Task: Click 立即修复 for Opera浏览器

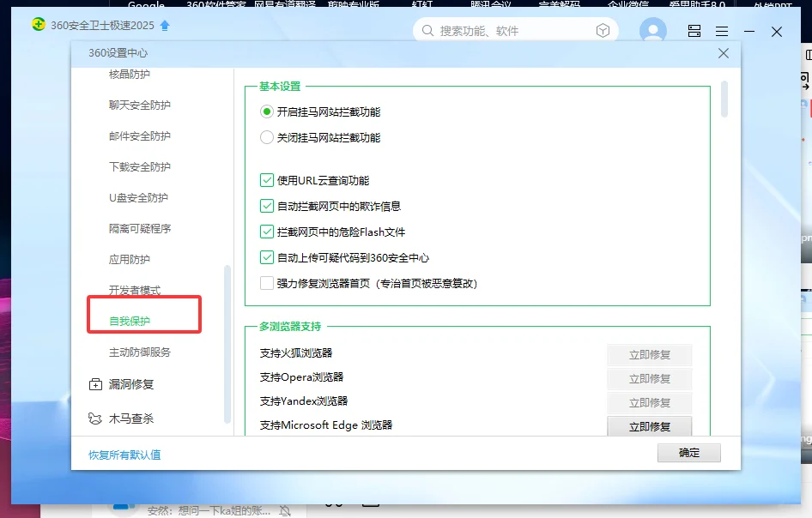Action: pyautogui.click(x=650, y=379)
